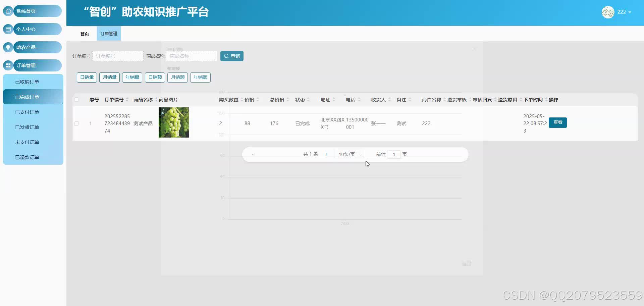The width and height of the screenshot is (644, 306).
Task: Sort table by 订单编号 sort arrows
Action: point(127,100)
